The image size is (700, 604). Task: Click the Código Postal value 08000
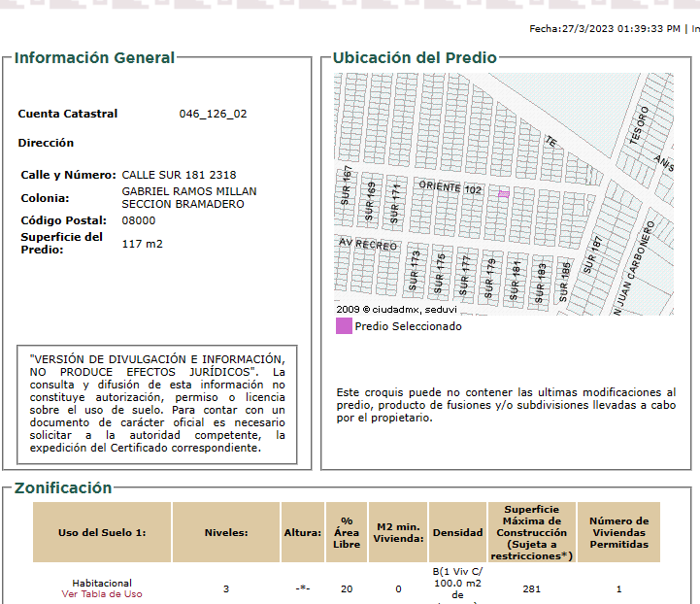tap(139, 220)
